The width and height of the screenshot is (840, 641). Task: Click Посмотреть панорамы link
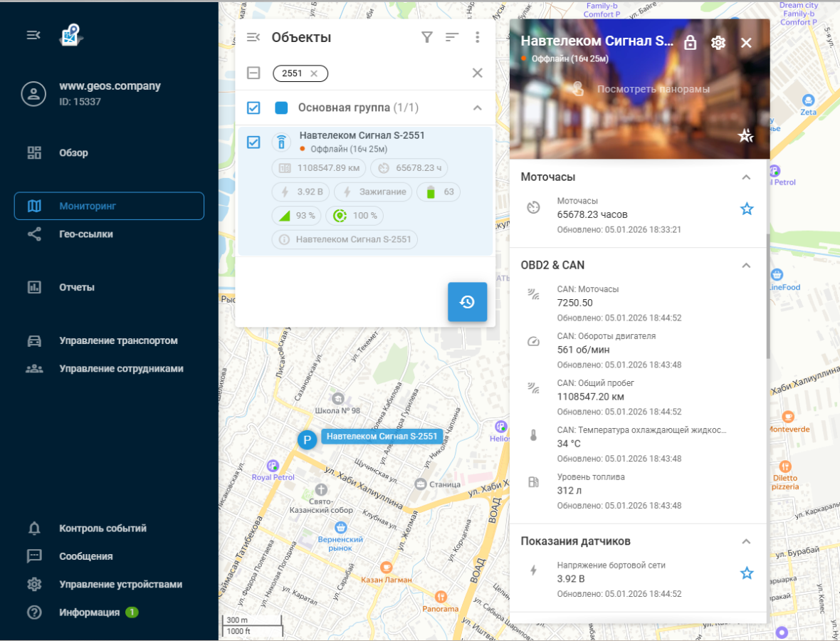(x=653, y=89)
